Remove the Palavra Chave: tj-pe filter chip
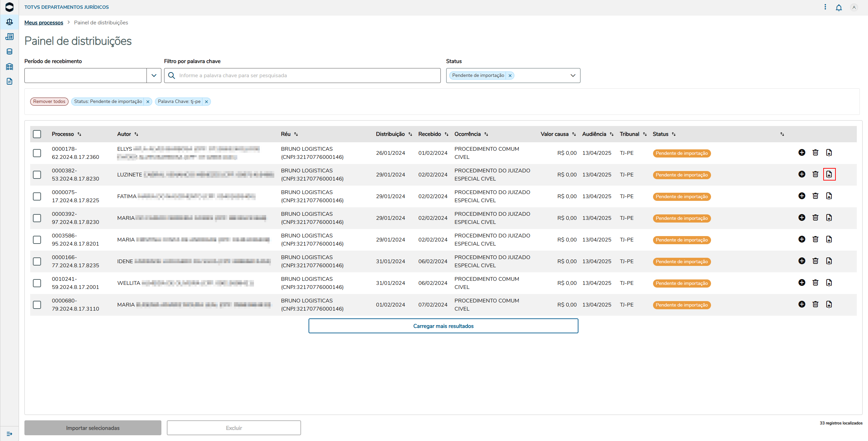This screenshot has width=868, height=441. (x=206, y=102)
